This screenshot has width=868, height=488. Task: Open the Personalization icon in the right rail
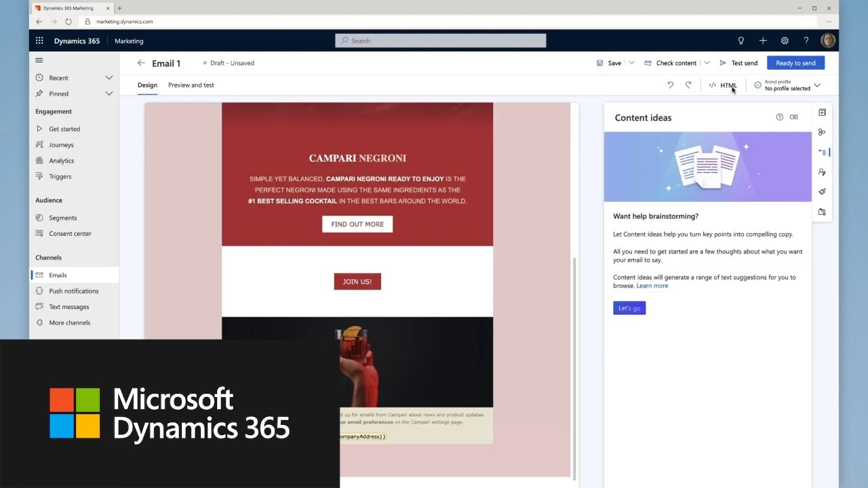point(822,171)
